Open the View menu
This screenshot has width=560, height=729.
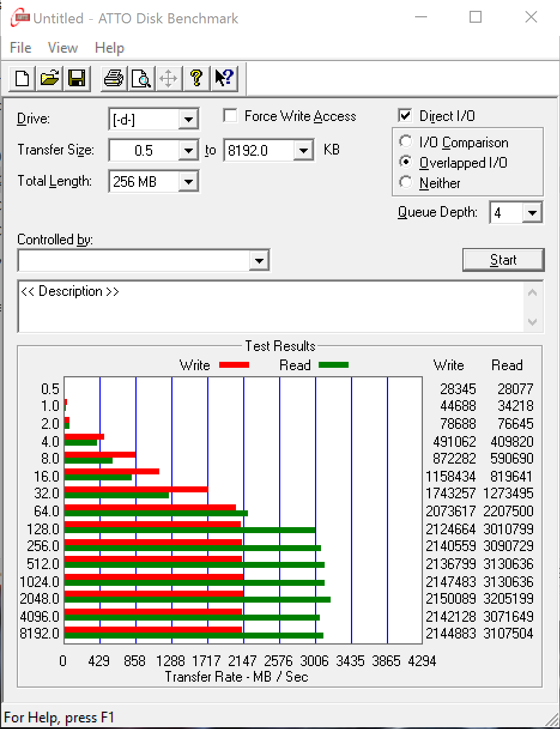pyautogui.click(x=63, y=48)
